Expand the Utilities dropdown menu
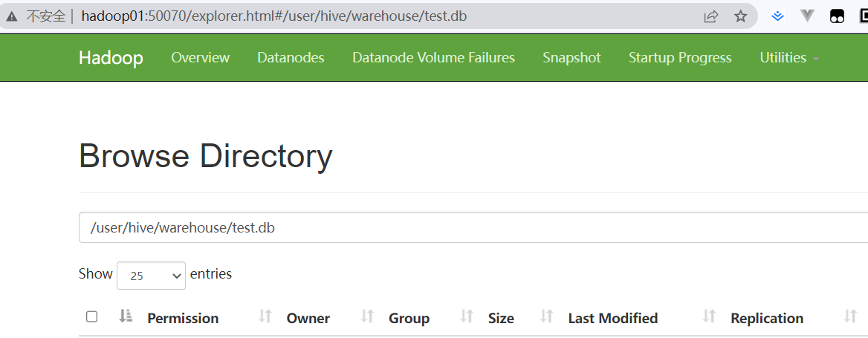 click(788, 58)
